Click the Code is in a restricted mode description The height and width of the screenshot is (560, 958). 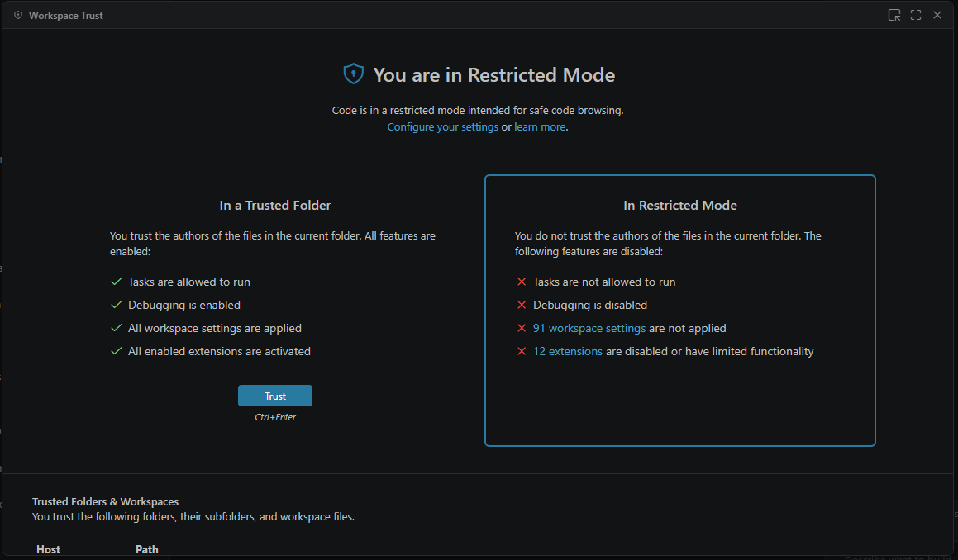pyautogui.click(x=478, y=110)
